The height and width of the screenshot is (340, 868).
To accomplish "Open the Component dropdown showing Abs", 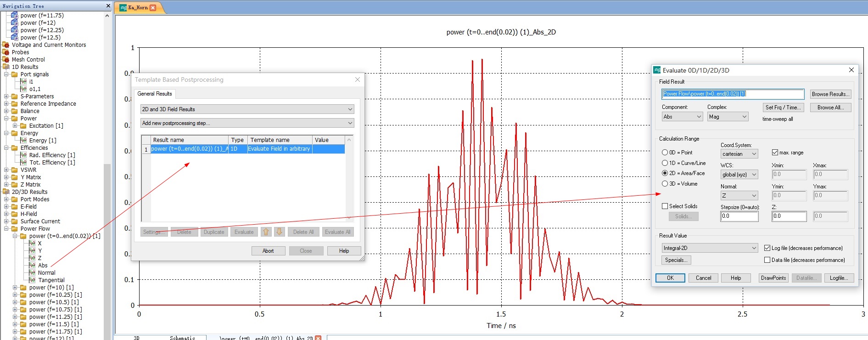I will 682,117.
